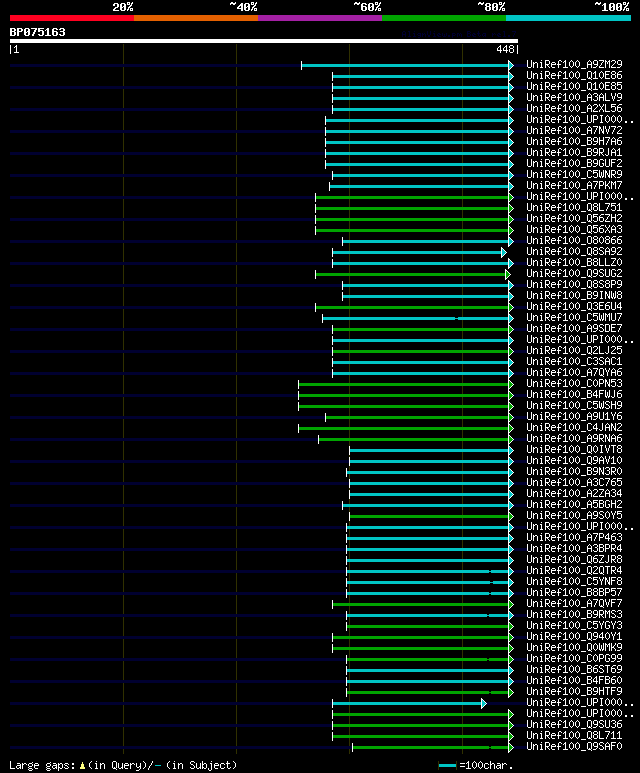Screen dimensions: 640x773
Task: Select the UniRef100_Q3E6U4 label
Action: click(574, 307)
